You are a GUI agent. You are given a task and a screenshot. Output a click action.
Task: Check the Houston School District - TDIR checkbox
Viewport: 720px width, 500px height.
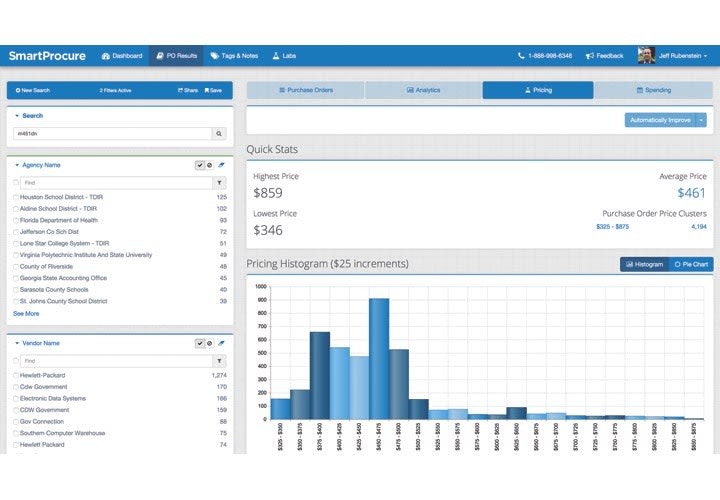tap(16, 198)
